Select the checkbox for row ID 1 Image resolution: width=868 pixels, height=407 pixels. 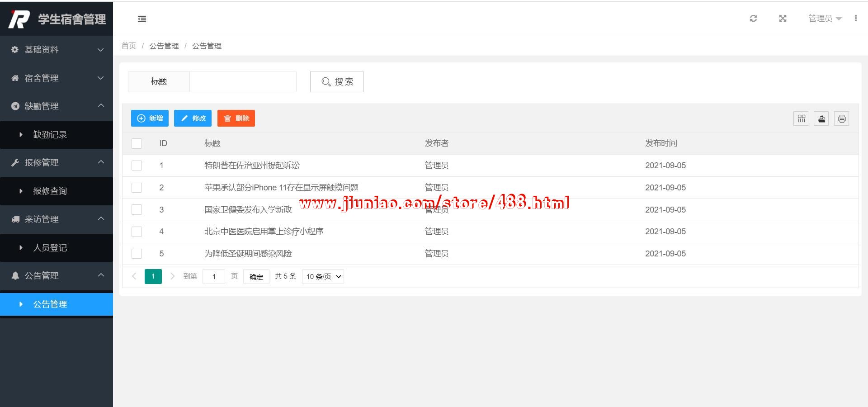pos(137,166)
